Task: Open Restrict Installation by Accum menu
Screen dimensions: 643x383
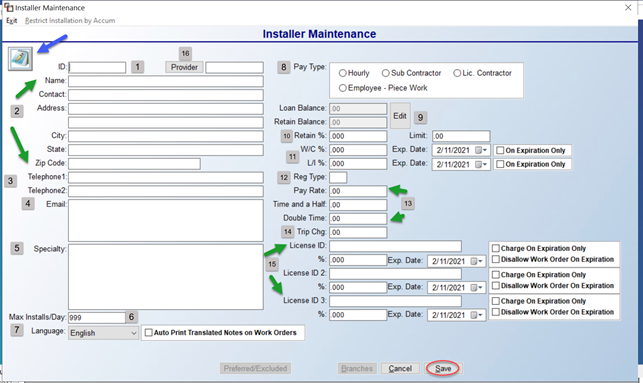Action: point(70,21)
